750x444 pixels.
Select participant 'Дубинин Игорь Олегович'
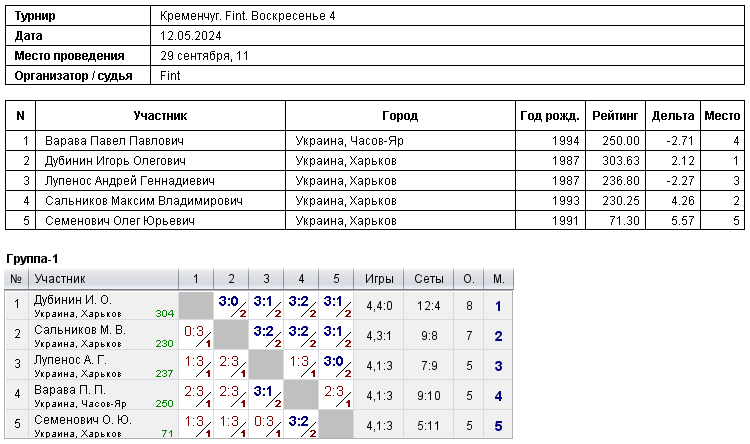click(115, 161)
